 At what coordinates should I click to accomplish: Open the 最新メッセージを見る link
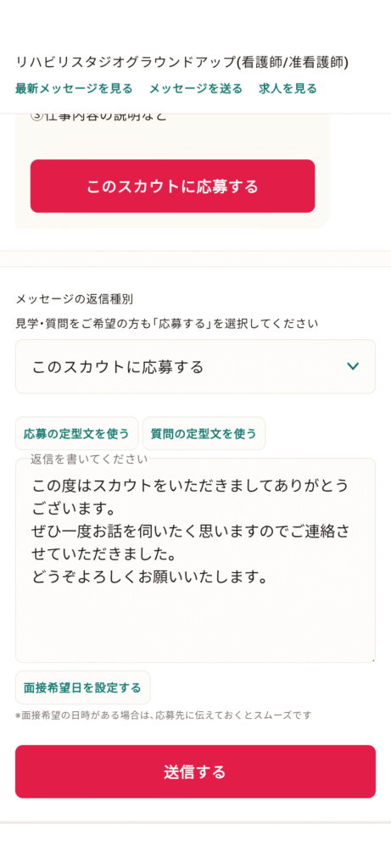74,88
